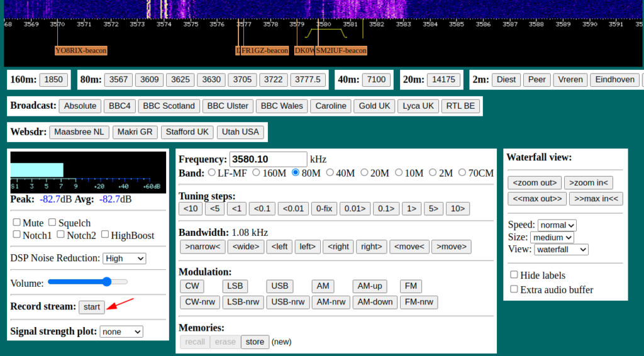Click the right> bandwidth button

371,247
